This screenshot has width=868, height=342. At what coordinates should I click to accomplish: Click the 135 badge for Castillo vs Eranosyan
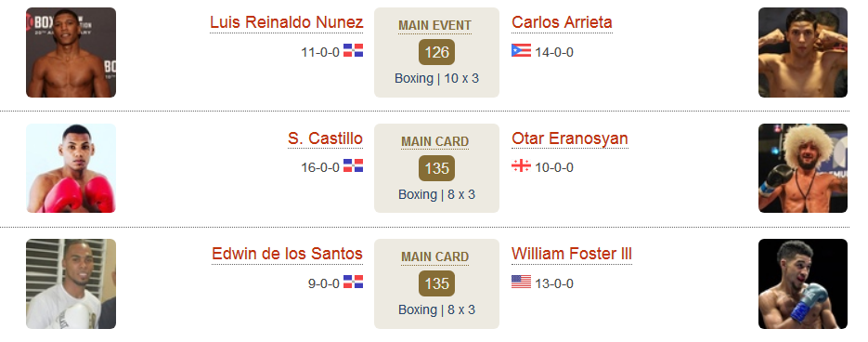pos(436,168)
